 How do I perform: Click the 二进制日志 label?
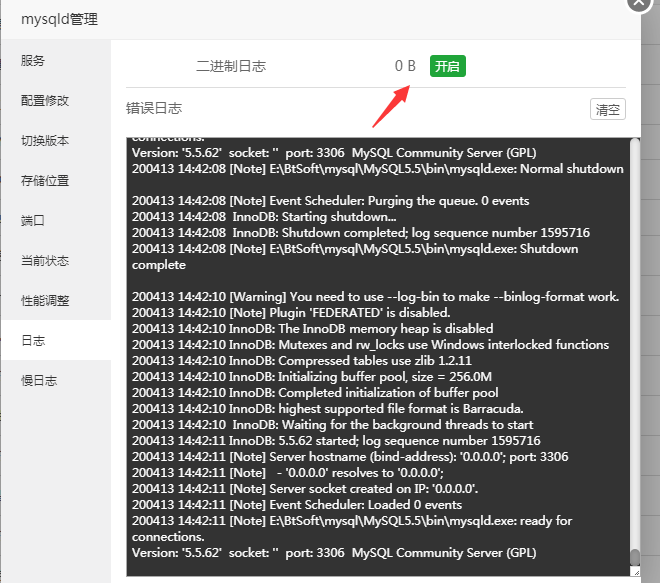point(231,66)
